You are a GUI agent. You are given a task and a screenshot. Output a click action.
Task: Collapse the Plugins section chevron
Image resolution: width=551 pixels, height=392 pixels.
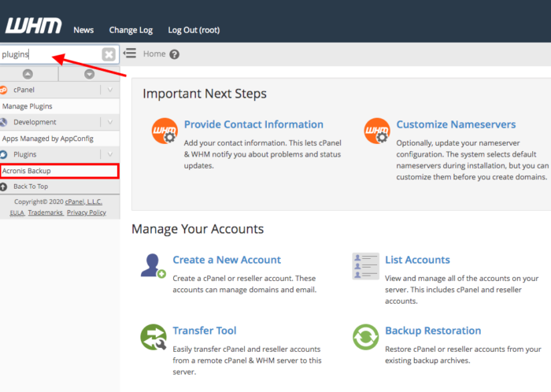(110, 154)
